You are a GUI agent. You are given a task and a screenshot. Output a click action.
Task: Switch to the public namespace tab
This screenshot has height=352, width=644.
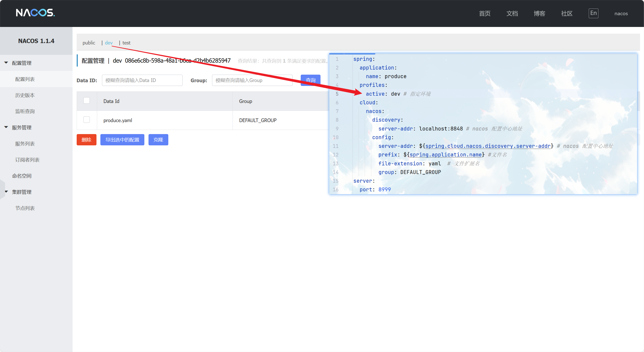(89, 43)
